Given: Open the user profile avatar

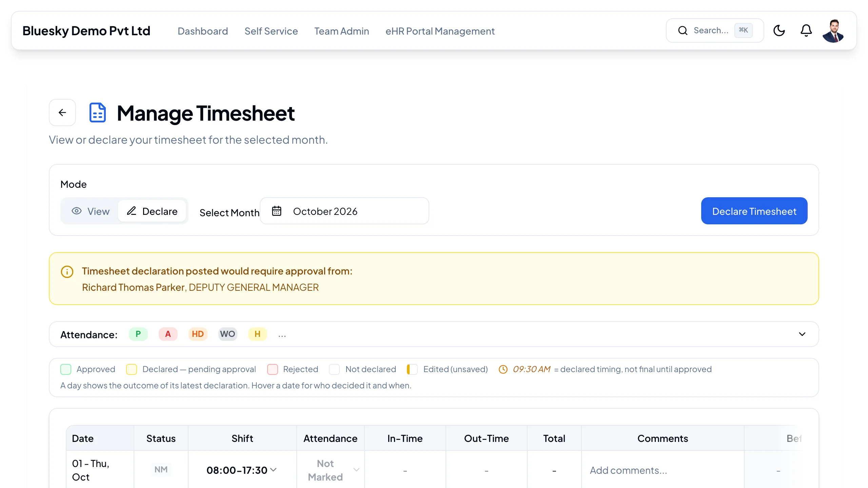Looking at the screenshot, I should pos(833,30).
